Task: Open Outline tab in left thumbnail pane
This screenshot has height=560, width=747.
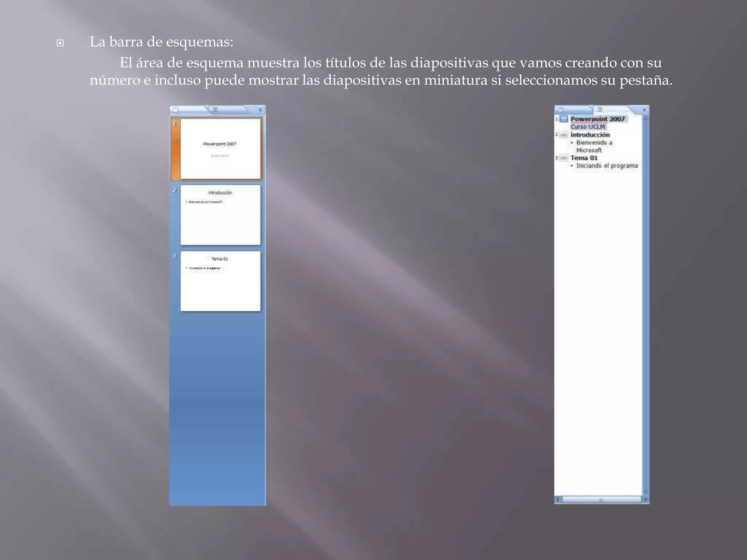Action: click(215, 109)
